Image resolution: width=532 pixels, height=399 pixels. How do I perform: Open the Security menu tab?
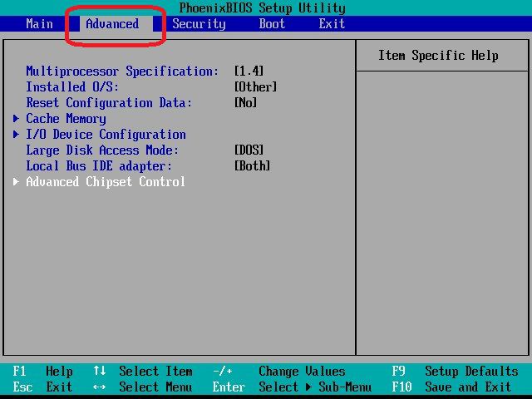[199, 24]
